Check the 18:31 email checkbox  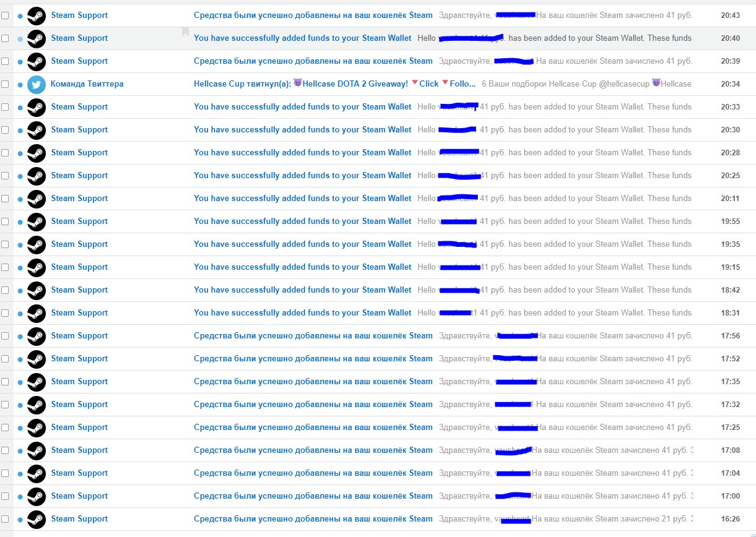pos(5,313)
